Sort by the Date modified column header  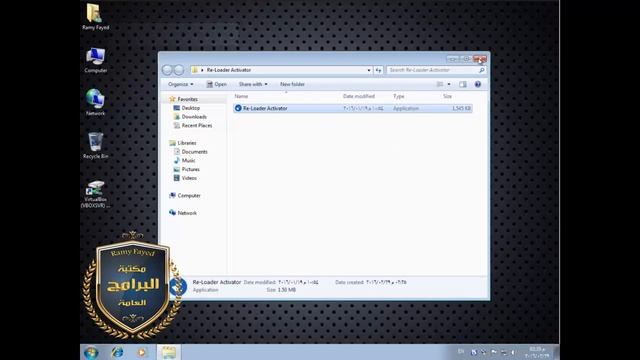(x=359, y=96)
